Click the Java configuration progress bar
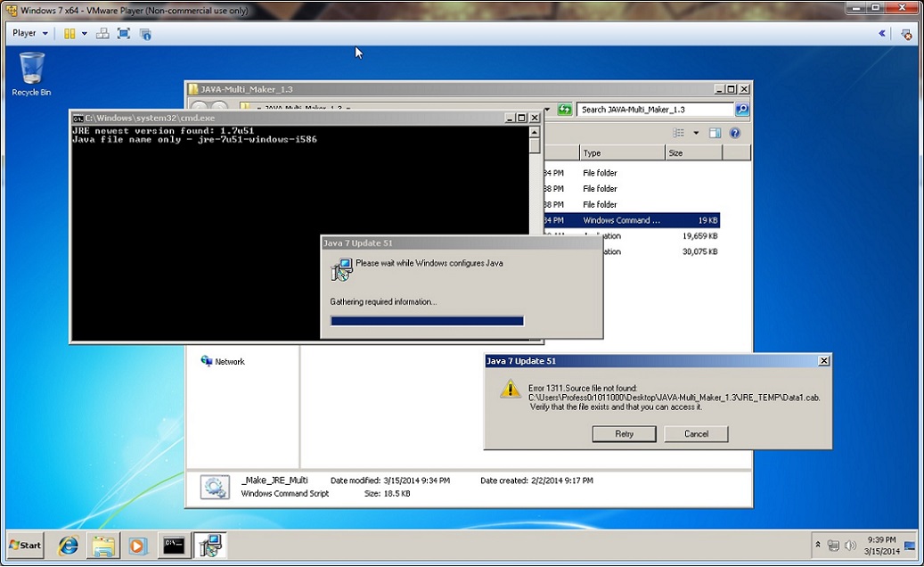The image size is (924, 567). (427, 321)
